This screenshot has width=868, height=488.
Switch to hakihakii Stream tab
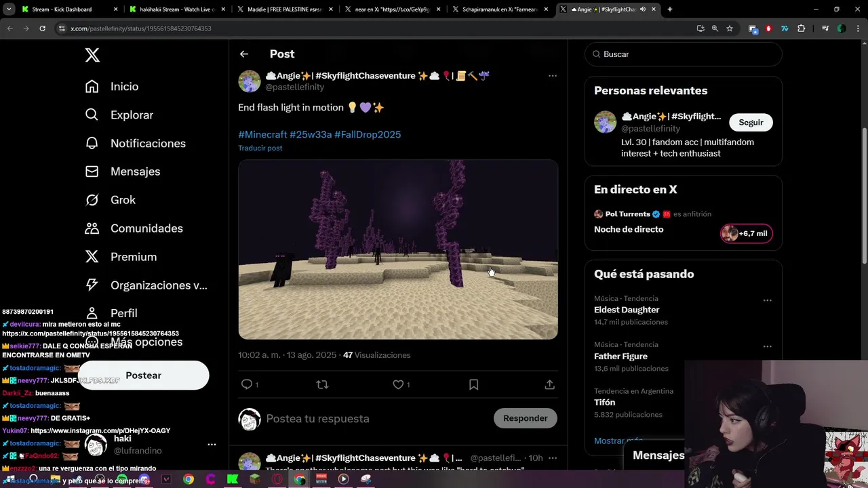tap(176, 9)
